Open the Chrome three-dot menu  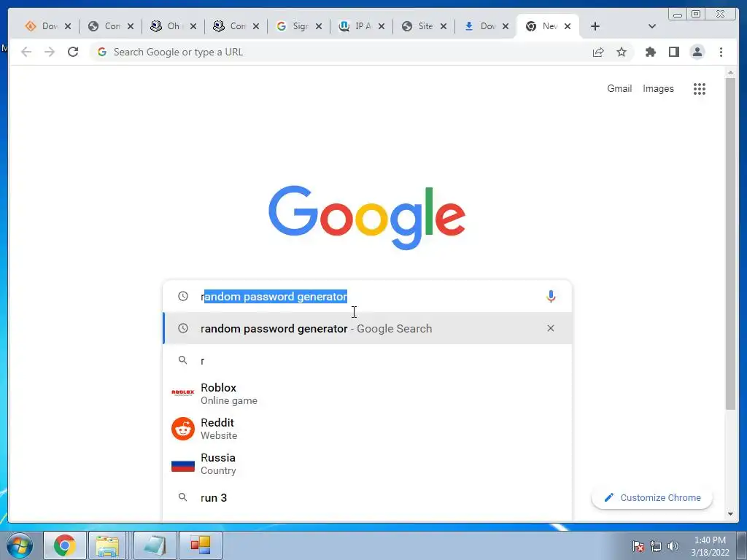click(x=721, y=52)
